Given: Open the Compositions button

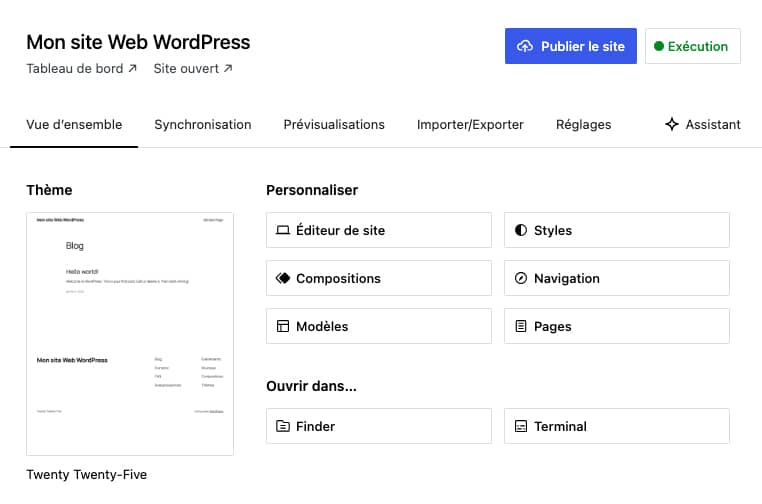Looking at the screenshot, I should coord(379,278).
